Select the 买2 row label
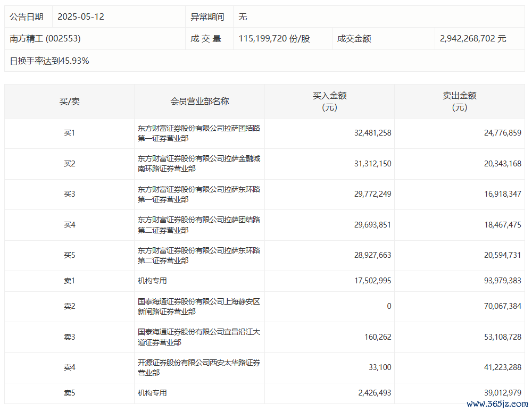The image size is (532, 412). 70,164
